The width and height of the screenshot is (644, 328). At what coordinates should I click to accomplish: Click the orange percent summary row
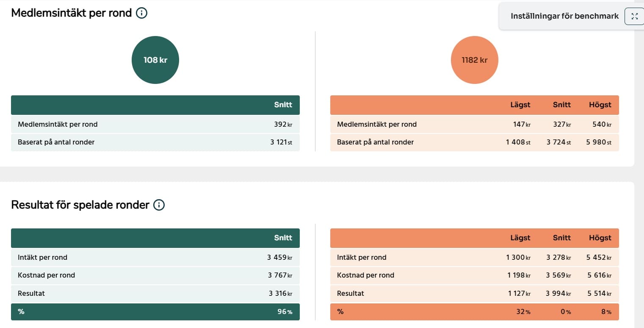474,312
